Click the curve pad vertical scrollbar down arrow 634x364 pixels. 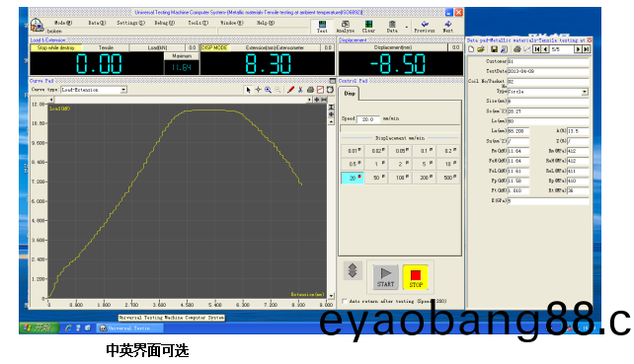[331, 296]
